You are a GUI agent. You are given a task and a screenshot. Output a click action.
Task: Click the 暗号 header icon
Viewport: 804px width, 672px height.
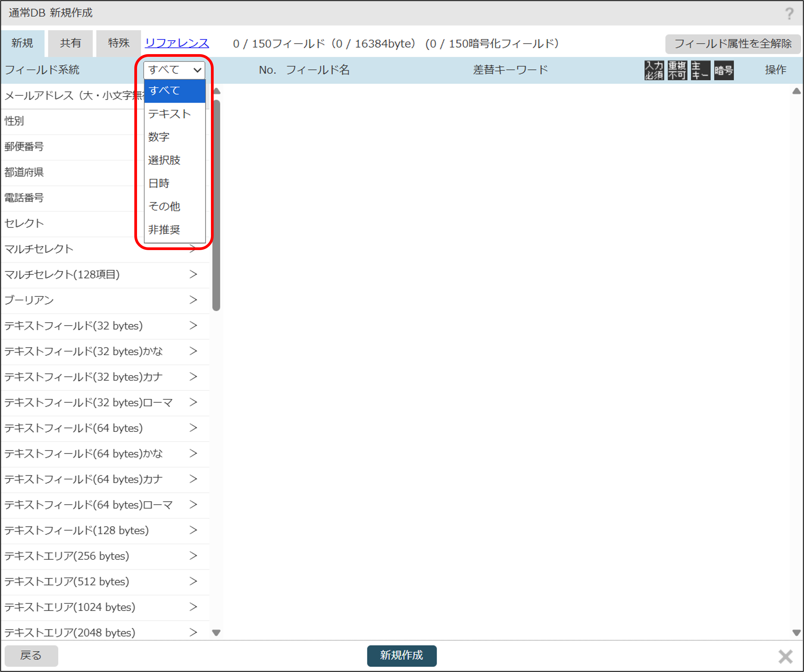pyautogui.click(x=724, y=70)
